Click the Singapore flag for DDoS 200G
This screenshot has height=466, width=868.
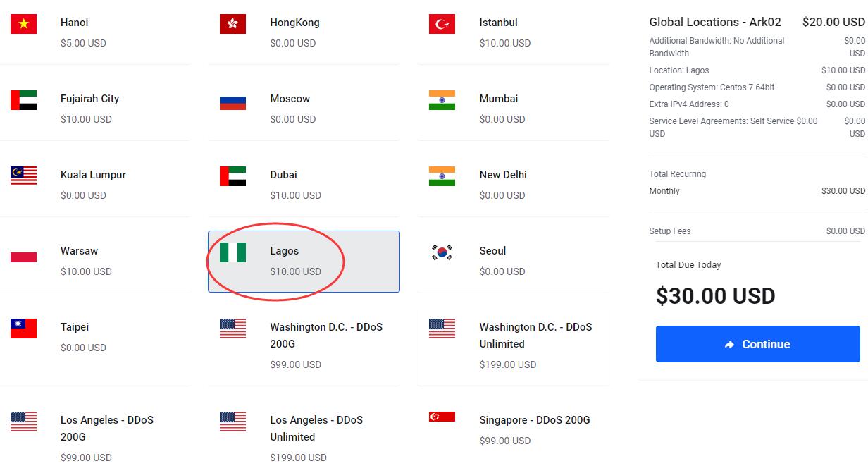[442, 417]
